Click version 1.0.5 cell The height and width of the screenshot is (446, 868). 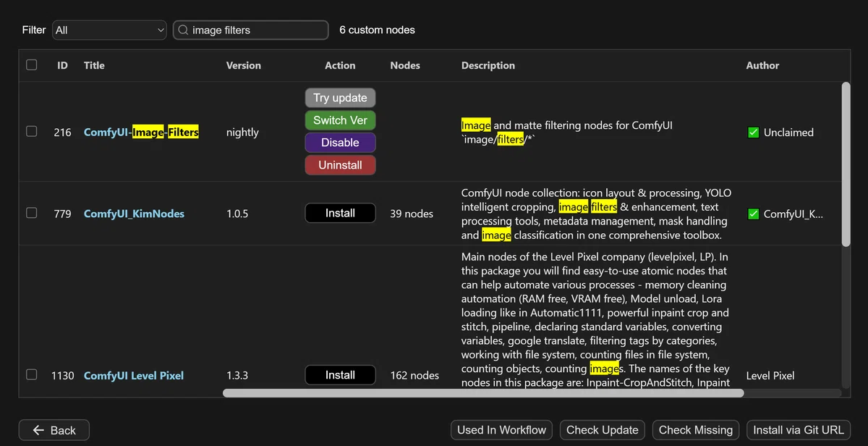point(237,214)
